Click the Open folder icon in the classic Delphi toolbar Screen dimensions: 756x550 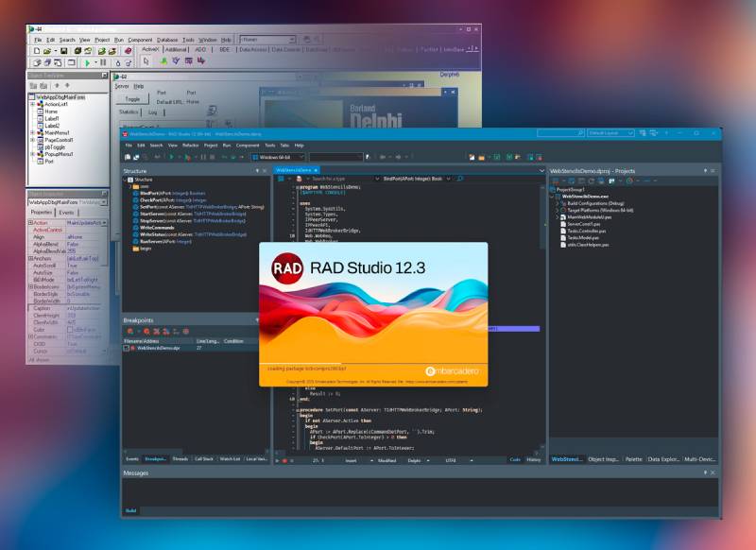[47, 51]
